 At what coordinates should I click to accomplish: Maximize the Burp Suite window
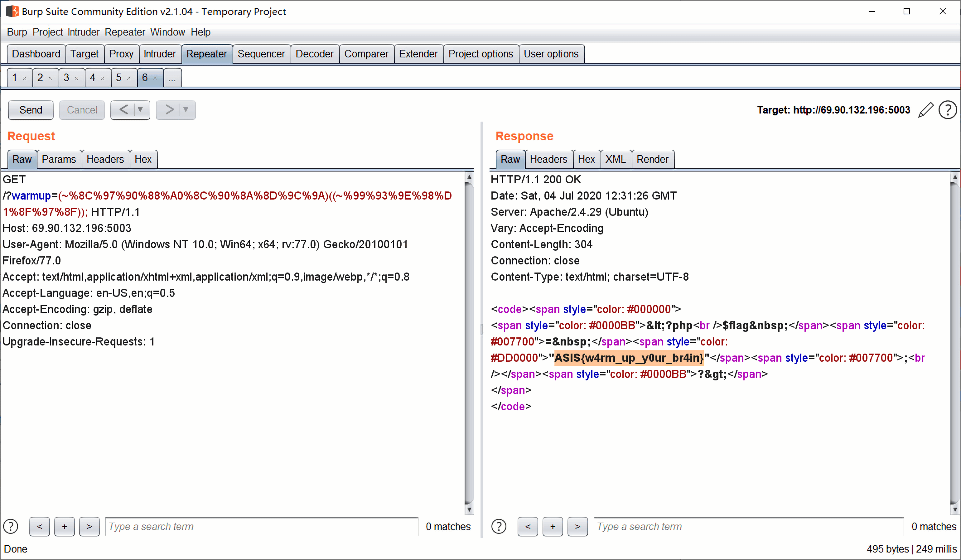tap(907, 12)
